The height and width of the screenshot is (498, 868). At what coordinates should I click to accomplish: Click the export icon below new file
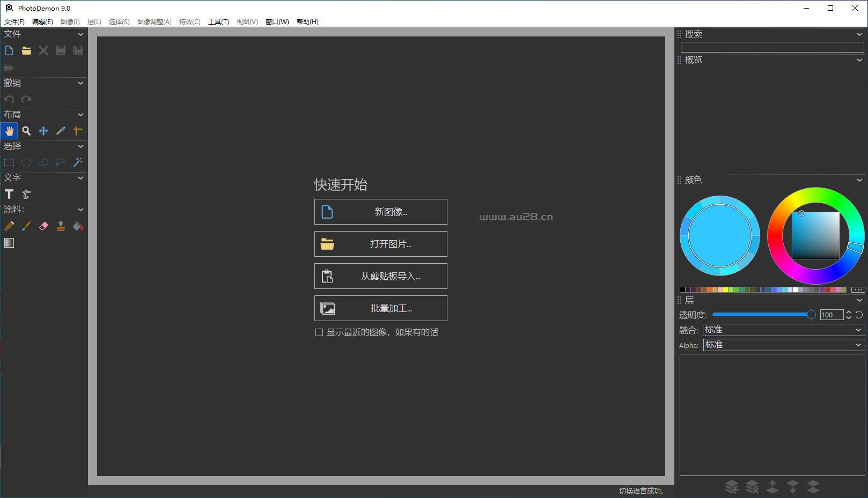click(x=9, y=68)
